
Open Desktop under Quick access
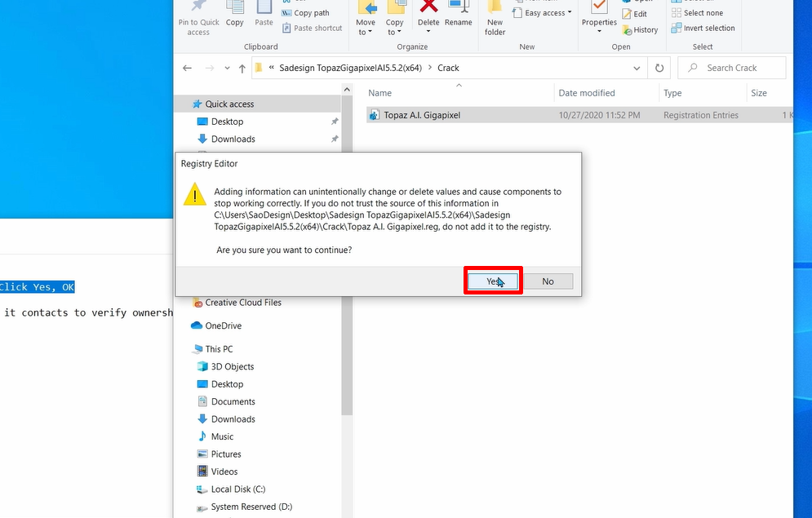click(227, 122)
